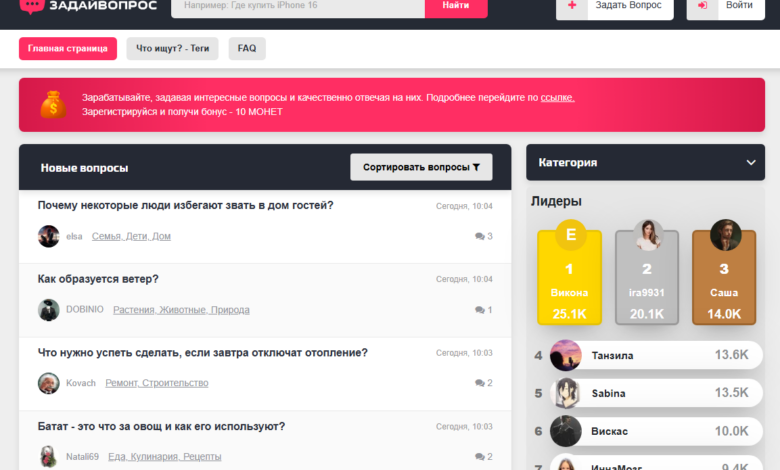Follow the ссылке link in the banner
The image size is (780, 470).
(x=557, y=97)
